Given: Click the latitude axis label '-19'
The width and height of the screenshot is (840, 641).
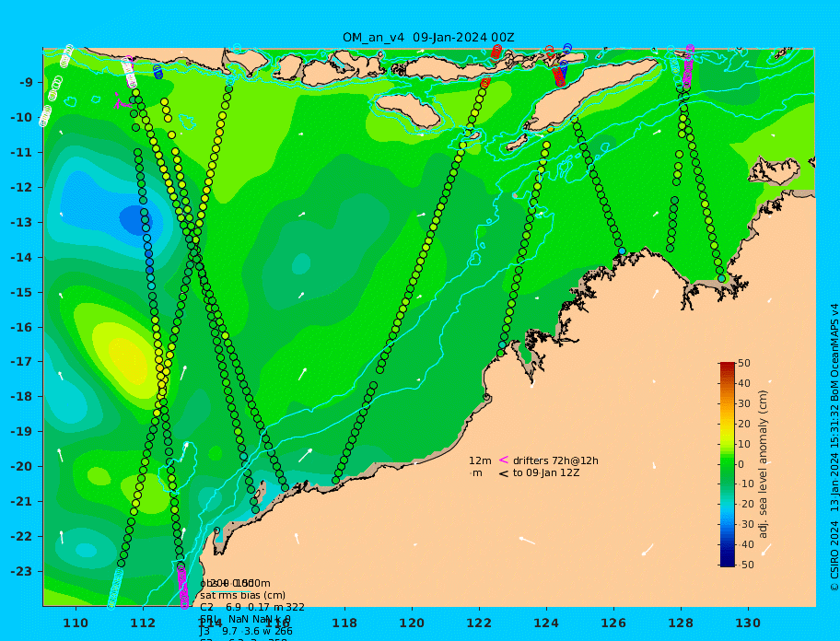Looking at the screenshot, I should [x=21, y=432].
